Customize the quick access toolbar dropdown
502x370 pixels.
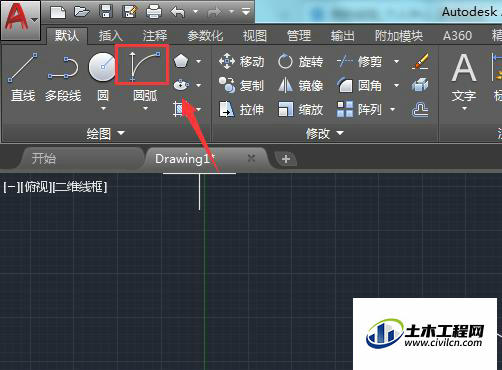click(x=246, y=12)
